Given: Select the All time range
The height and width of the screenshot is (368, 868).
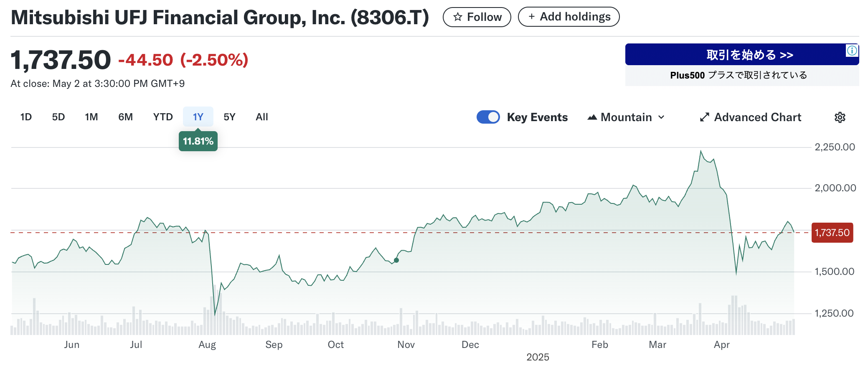Looking at the screenshot, I should coord(262,117).
